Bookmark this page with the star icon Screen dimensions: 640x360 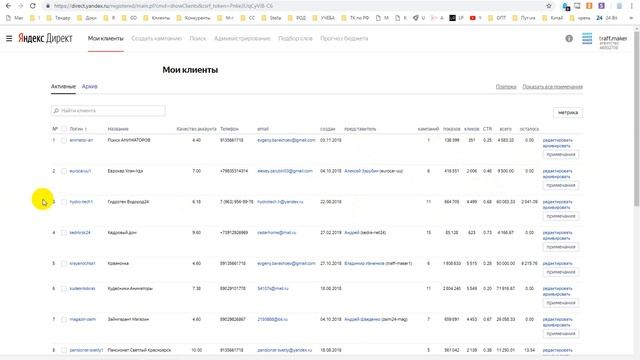[x=549, y=6]
